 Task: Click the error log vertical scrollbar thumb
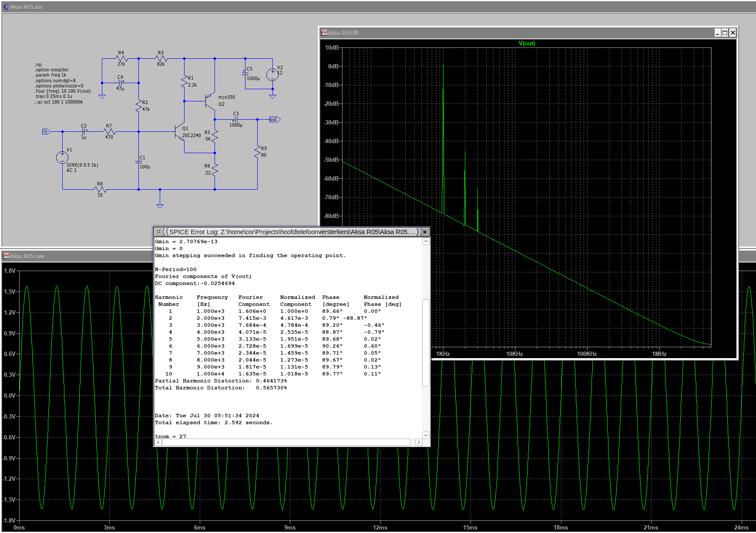426,342
